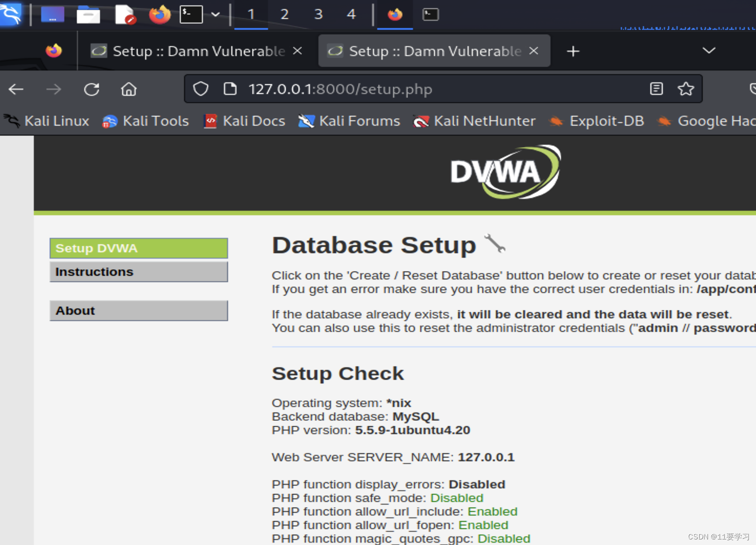The width and height of the screenshot is (756, 545).
Task: Open the application launcher via the Kali dragon icon
Action: tap(11, 14)
